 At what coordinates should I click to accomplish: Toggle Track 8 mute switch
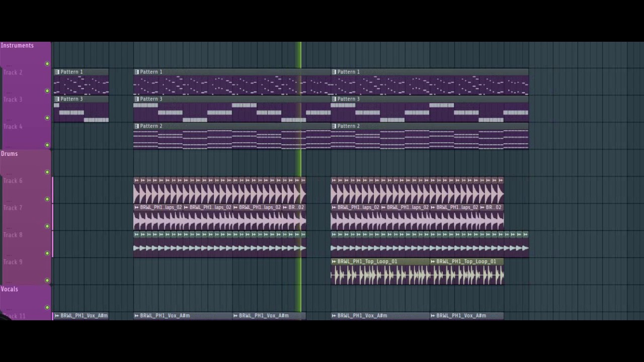tap(47, 253)
